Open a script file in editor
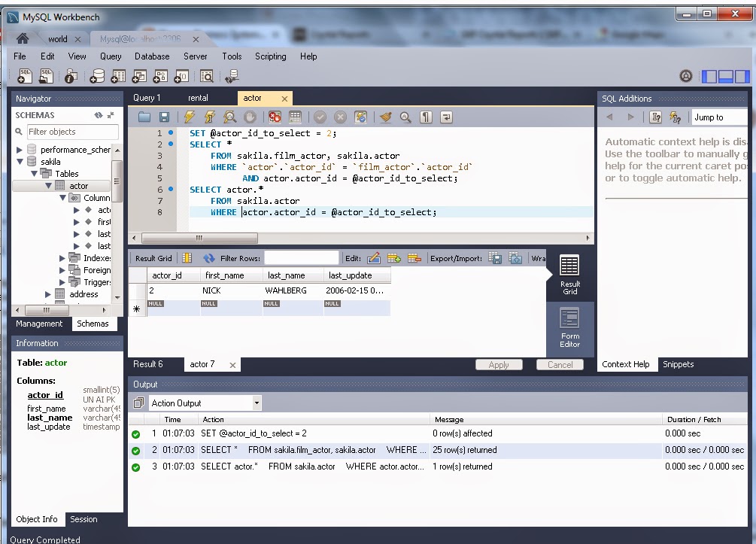This screenshot has width=756, height=544. point(144,117)
